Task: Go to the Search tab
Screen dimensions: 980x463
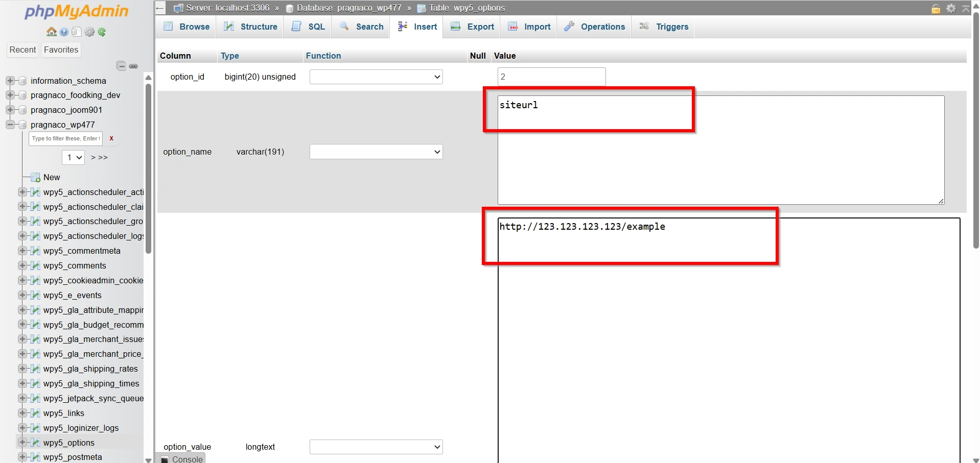Action: point(361,27)
